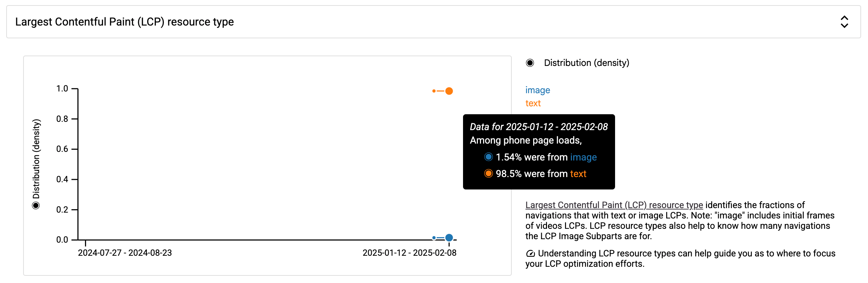Select the large blue image data point
868x283 pixels.
(x=449, y=237)
